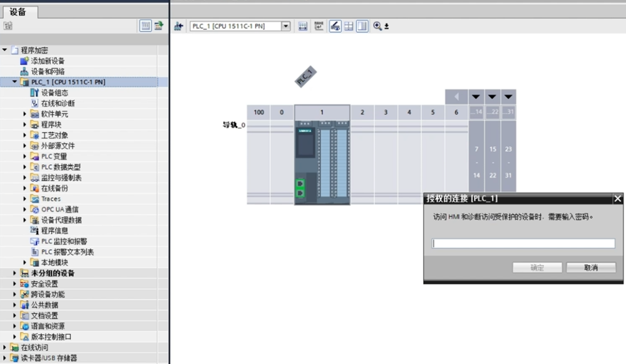626x364 pixels.
Task: Click the 取消 button in the password dialog
Action: point(591,268)
